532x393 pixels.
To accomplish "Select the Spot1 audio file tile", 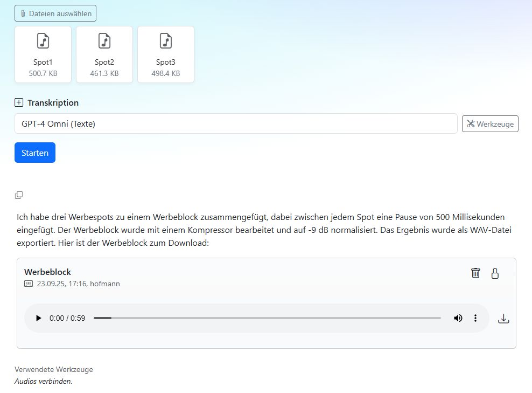I will (43, 54).
